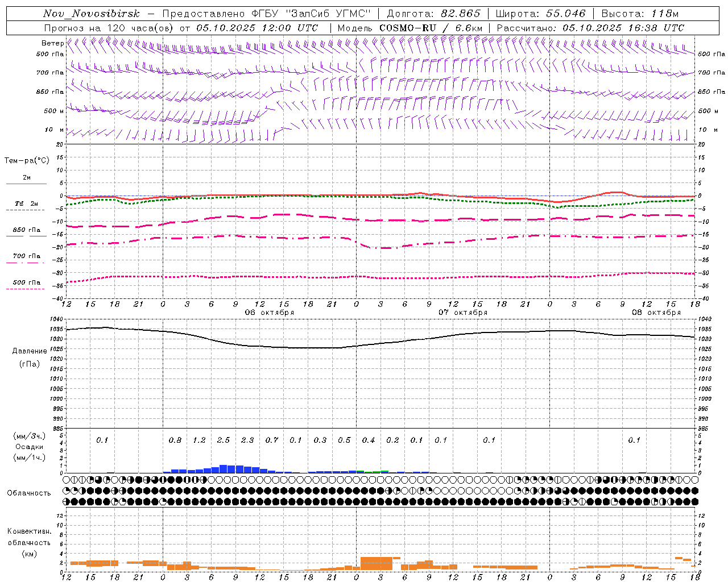
Task: Click 'Прогноз на 120 часа(ов)' header text
Action: [x=109, y=28]
